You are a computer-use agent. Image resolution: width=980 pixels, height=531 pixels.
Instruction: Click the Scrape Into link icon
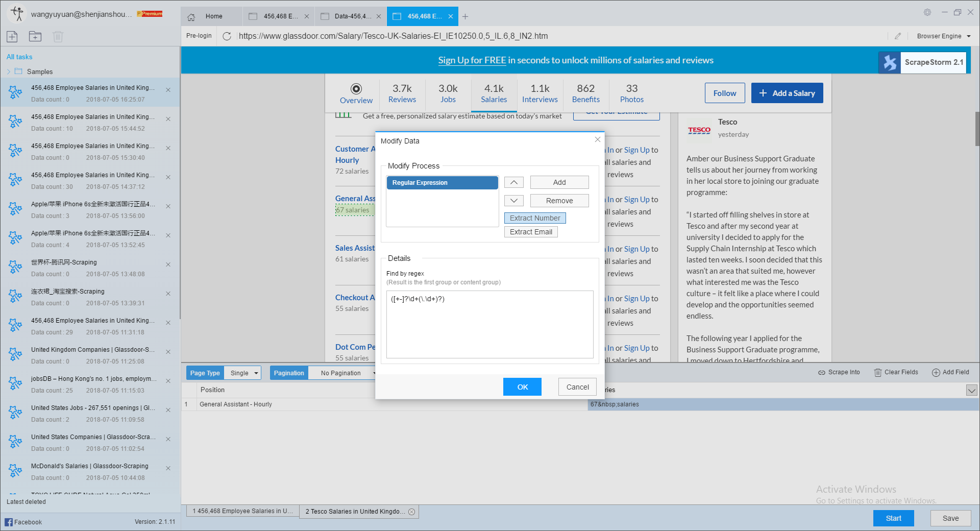(822, 373)
